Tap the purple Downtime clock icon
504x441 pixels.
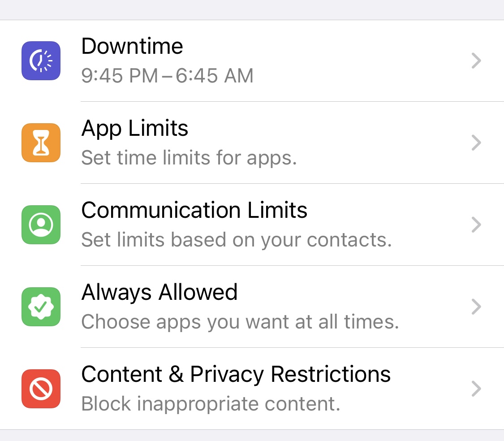click(41, 61)
